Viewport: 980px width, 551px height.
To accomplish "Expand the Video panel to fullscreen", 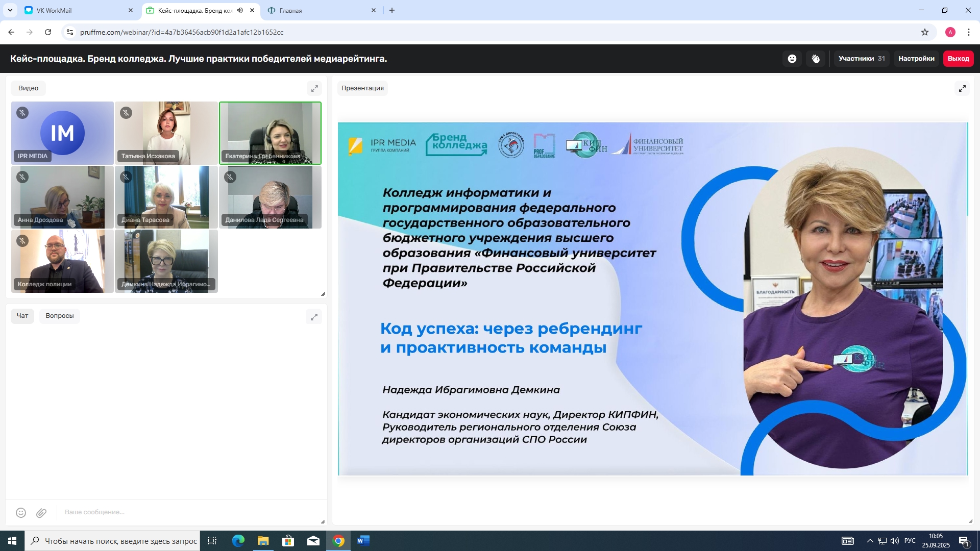I will 314,88.
